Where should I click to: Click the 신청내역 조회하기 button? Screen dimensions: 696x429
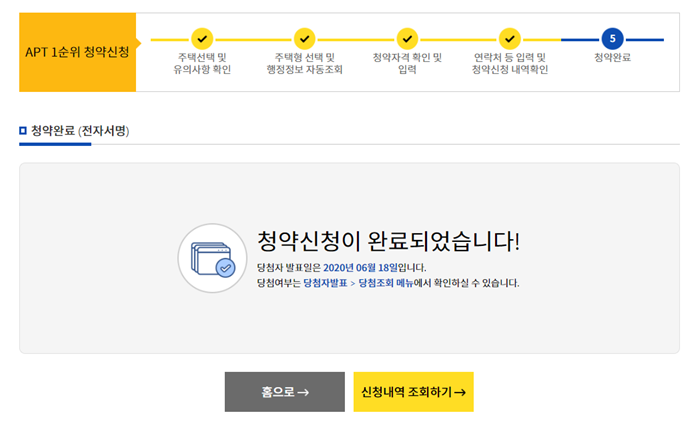[x=413, y=392]
